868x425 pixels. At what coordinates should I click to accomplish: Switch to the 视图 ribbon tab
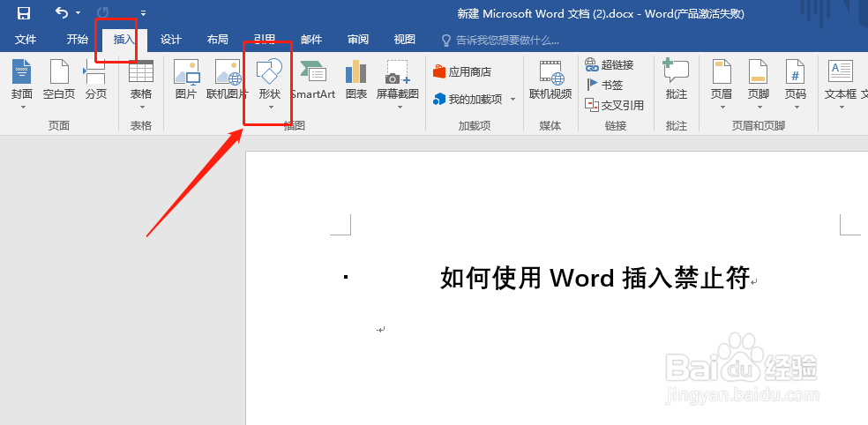coord(405,40)
